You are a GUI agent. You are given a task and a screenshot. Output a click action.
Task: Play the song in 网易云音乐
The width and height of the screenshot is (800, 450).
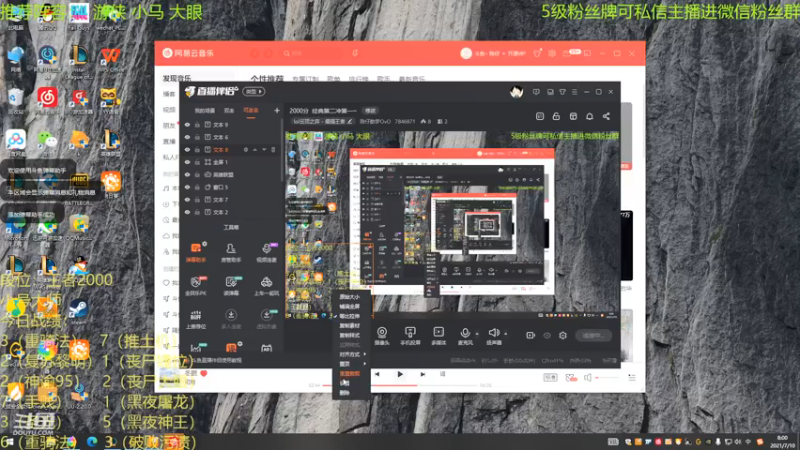click(x=400, y=374)
